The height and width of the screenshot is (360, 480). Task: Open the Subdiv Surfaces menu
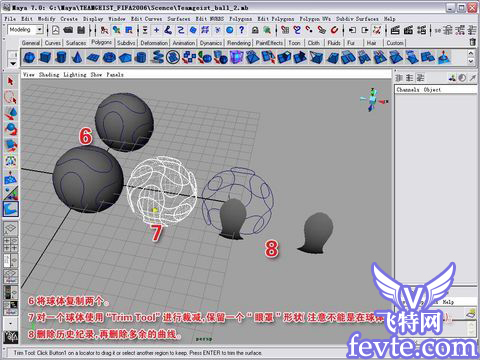coord(357,19)
